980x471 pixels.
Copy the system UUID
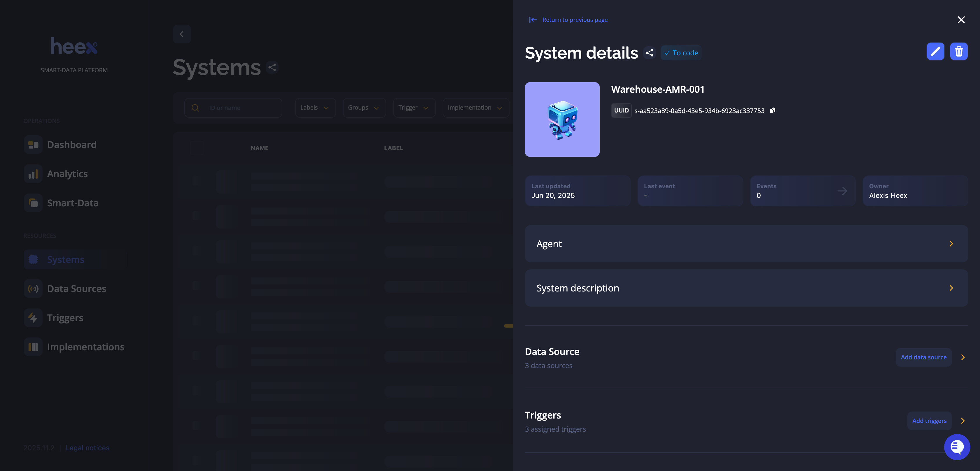tap(773, 110)
